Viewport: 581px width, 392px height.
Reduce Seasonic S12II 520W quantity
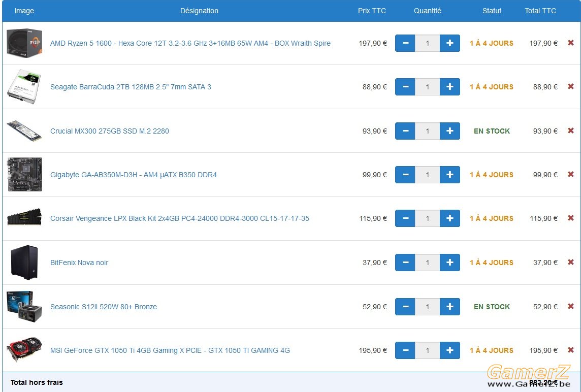tap(405, 306)
